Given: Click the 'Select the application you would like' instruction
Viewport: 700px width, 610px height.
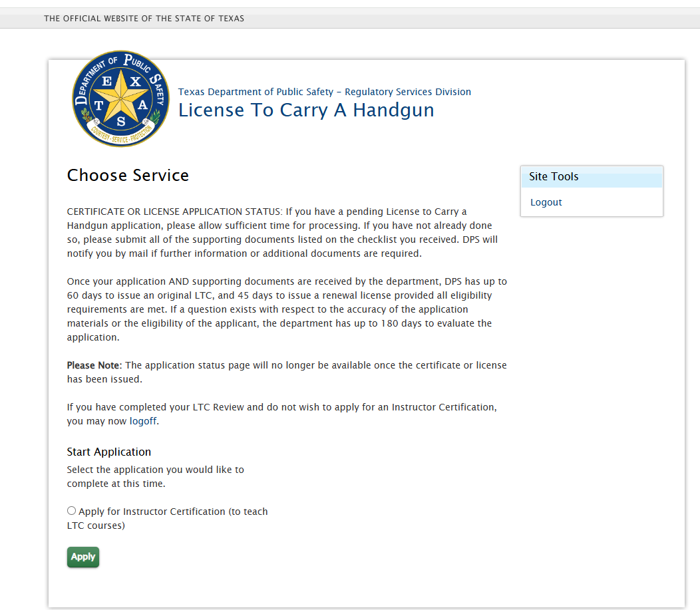Looking at the screenshot, I should (x=155, y=476).
